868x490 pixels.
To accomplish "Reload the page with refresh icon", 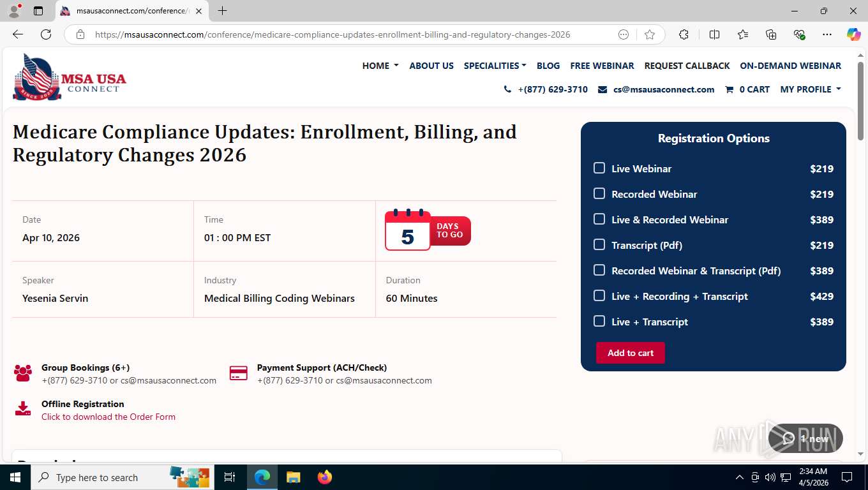I will 46,34.
